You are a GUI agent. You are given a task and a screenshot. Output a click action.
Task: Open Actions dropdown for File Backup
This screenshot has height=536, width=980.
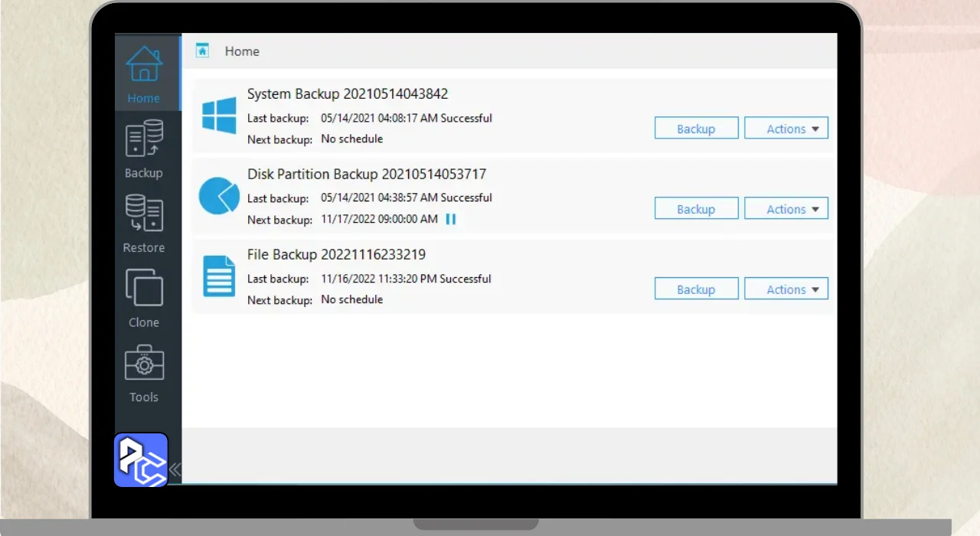[x=786, y=289]
